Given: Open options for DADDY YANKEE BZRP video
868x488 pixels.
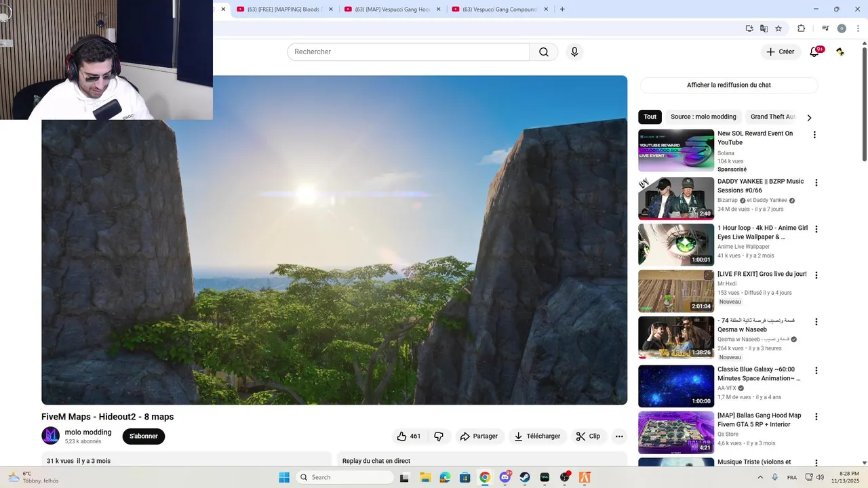Looking at the screenshot, I should (816, 182).
